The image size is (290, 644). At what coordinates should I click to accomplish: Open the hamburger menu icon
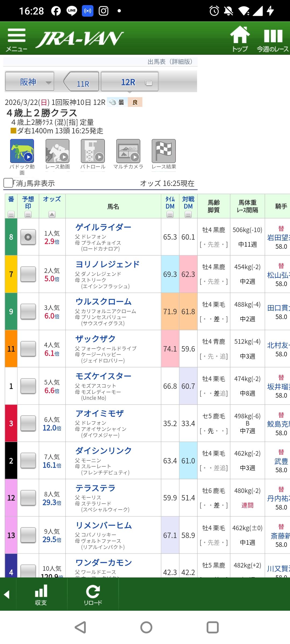tap(16, 39)
